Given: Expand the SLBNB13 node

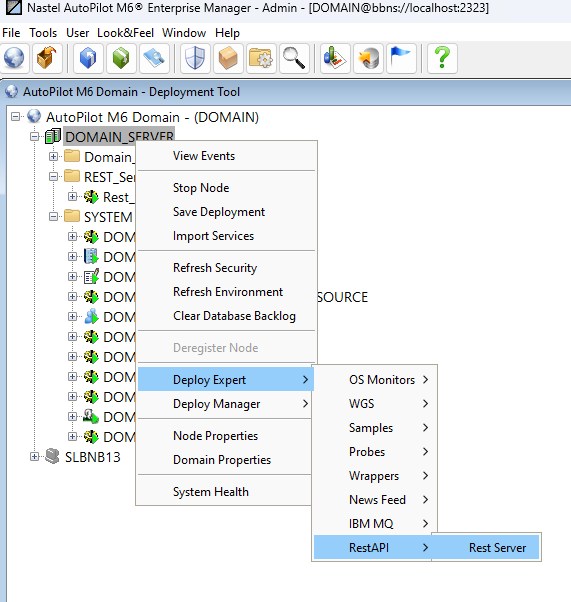Looking at the screenshot, I should pos(35,456).
